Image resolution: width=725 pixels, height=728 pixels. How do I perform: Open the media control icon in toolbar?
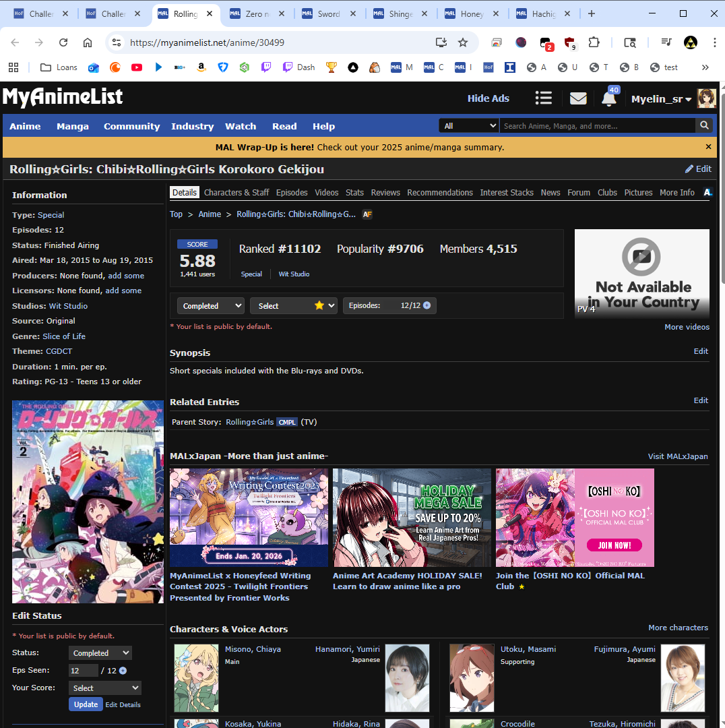666,42
